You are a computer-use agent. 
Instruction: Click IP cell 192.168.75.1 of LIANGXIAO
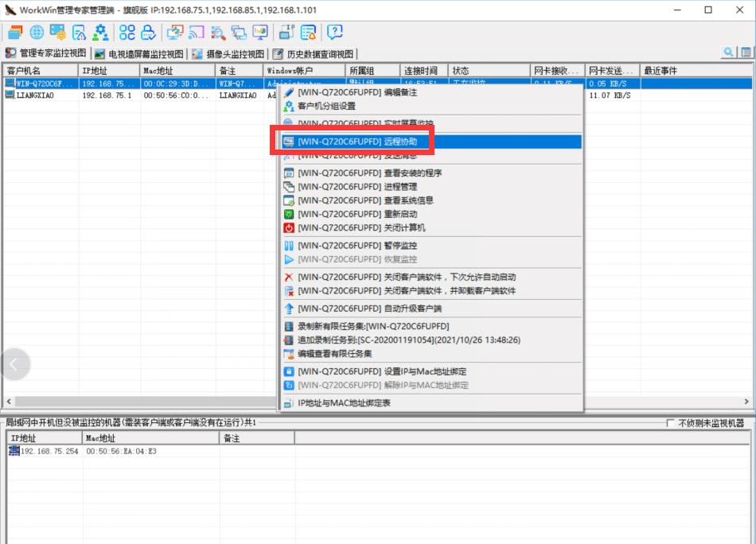pos(107,95)
